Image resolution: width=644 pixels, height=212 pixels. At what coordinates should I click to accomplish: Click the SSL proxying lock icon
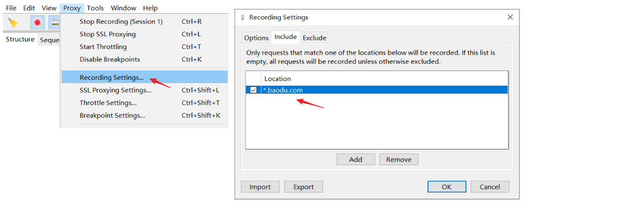[54, 22]
